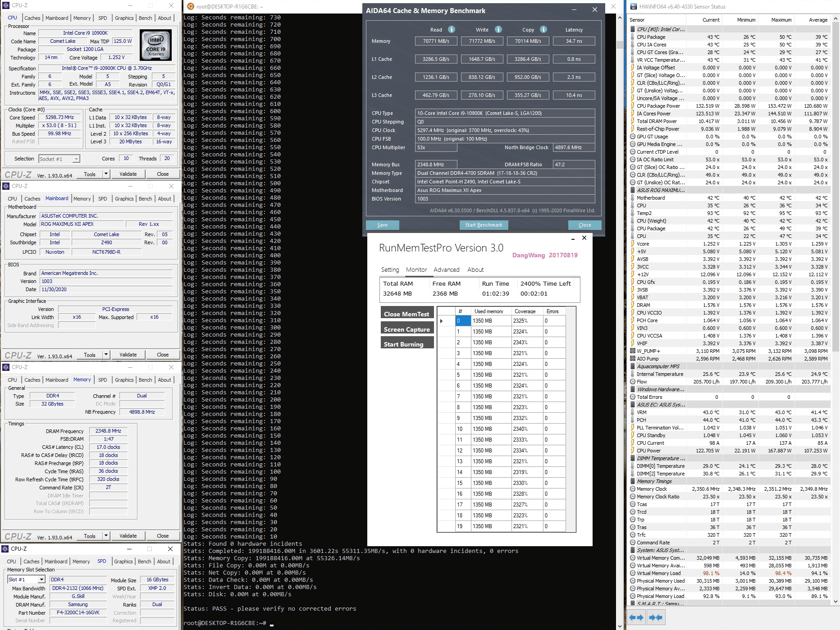Click icon beside Vcore voltage row
840x630 pixels.
633,244
